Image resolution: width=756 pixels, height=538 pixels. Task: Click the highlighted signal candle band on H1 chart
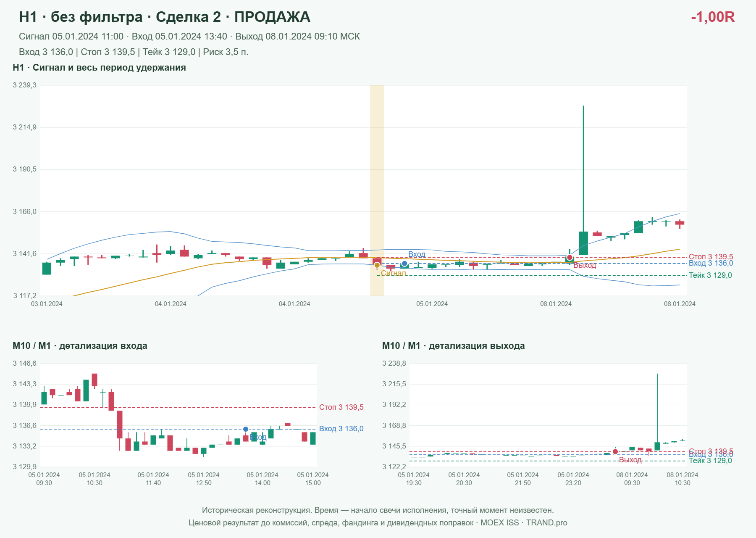[x=377, y=190]
